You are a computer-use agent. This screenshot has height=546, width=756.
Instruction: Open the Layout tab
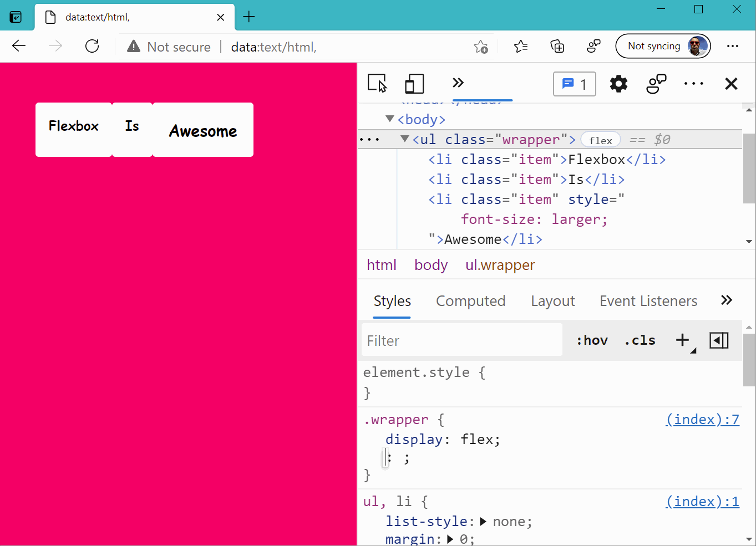[552, 301]
